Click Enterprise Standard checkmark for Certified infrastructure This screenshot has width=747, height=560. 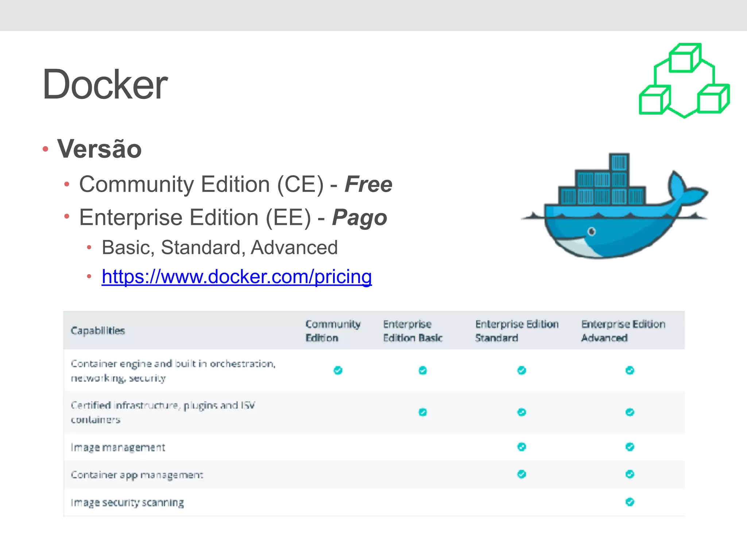[522, 412]
